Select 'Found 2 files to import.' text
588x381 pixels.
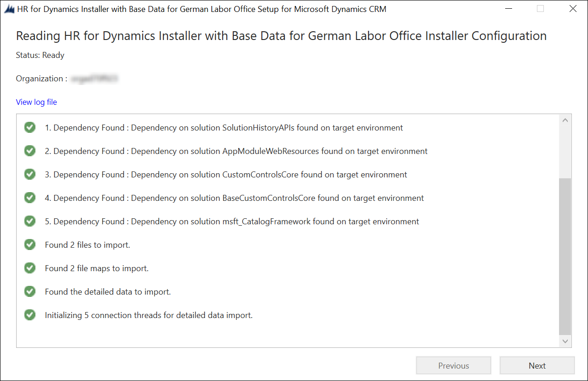87,245
